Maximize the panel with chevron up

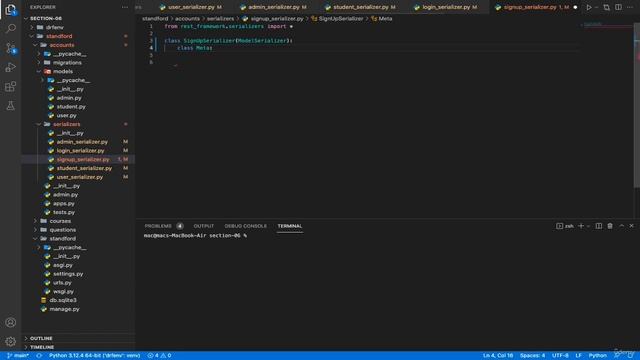622,226
